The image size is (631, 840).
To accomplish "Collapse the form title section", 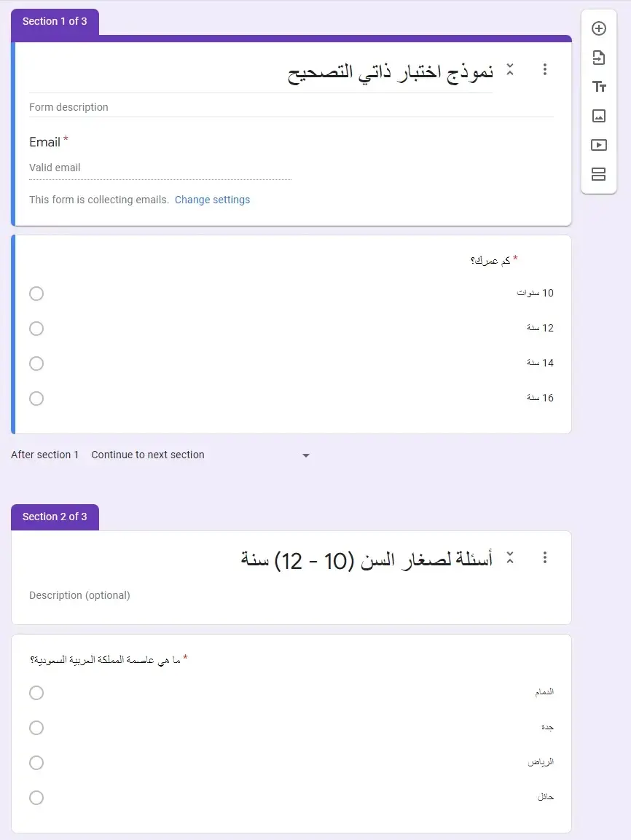I will click(x=510, y=69).
